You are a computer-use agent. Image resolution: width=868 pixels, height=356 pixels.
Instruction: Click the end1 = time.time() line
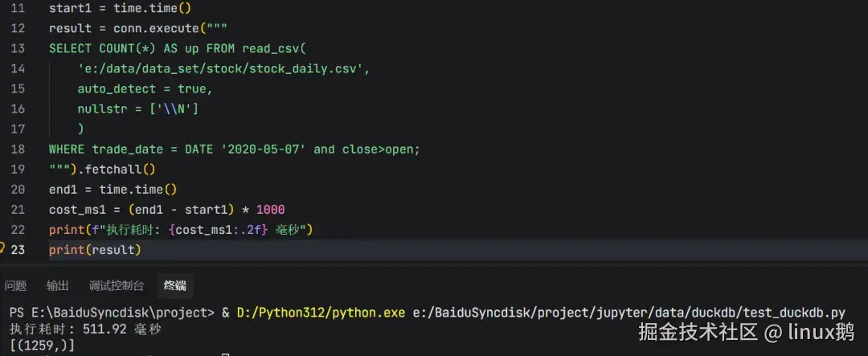tap(113, 190)
